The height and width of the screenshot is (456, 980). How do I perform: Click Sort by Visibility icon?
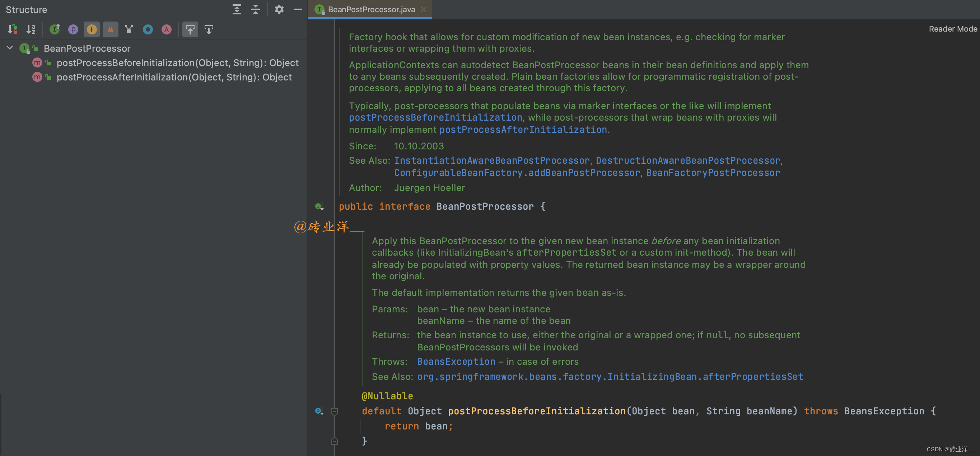(12, 29)
